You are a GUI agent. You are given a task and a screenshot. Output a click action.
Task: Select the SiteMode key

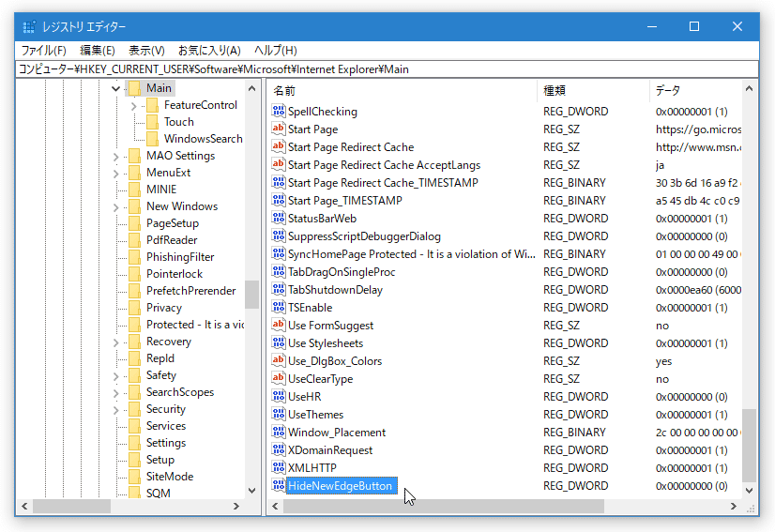(x=170, y=477)
